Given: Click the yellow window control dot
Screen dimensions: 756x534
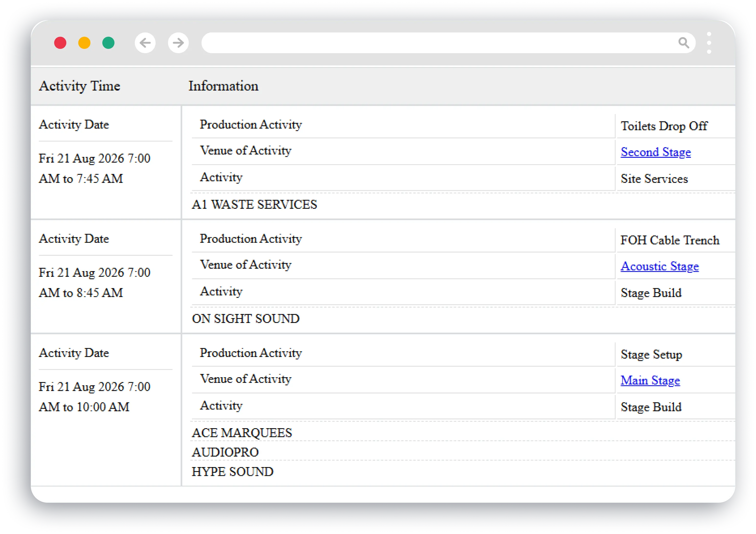Looking at the screenshot, I should pyautogui.click(x=85, y=43).
